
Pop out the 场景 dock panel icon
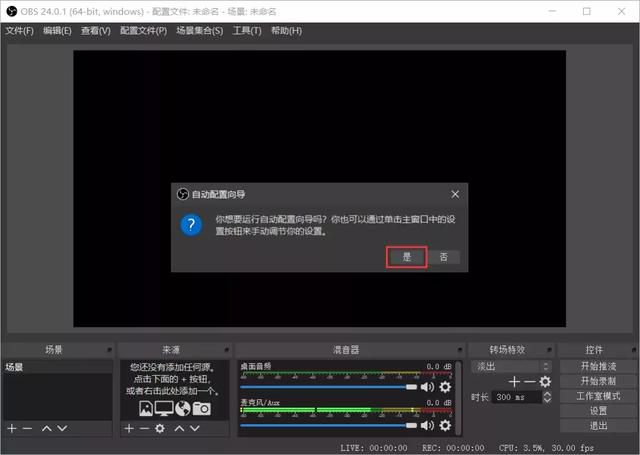pos(109,350)
